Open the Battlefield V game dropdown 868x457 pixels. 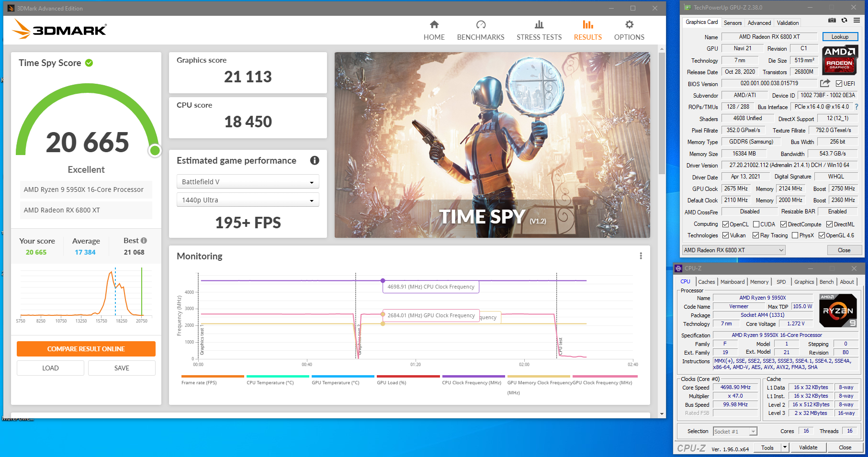248,182
